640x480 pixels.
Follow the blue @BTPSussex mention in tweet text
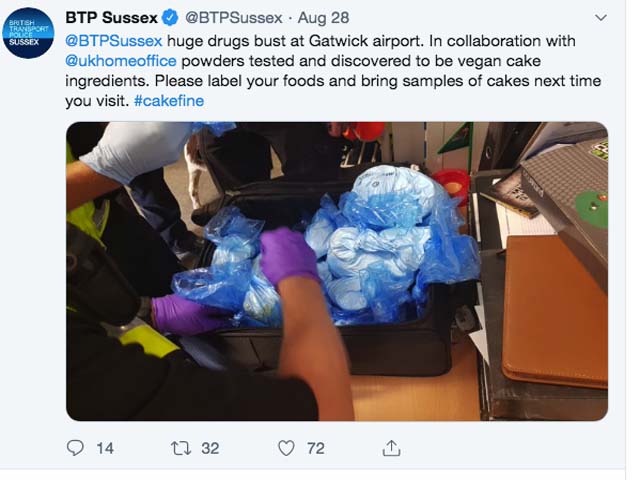click(x=114, y=41)
